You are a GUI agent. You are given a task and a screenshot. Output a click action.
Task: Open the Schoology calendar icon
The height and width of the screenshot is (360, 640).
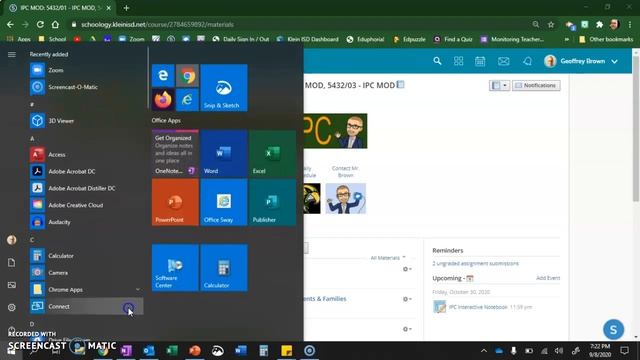click(480, 61)
